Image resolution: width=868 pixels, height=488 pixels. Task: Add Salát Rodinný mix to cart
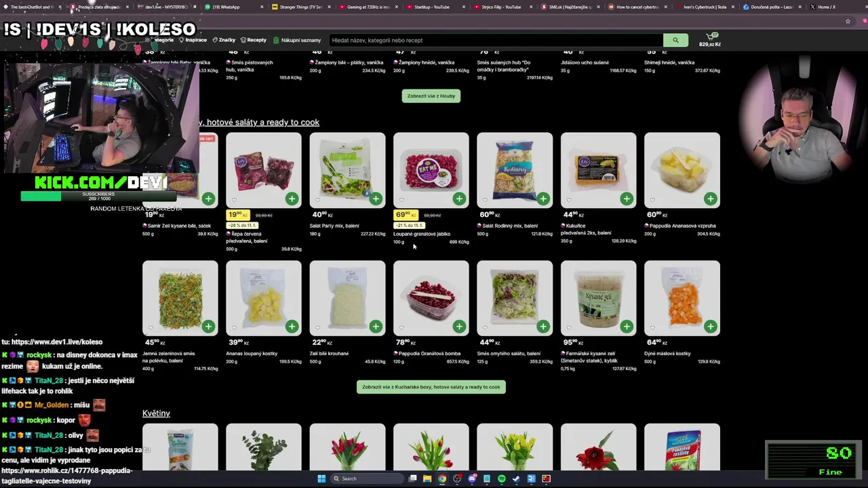pos(543,199)
